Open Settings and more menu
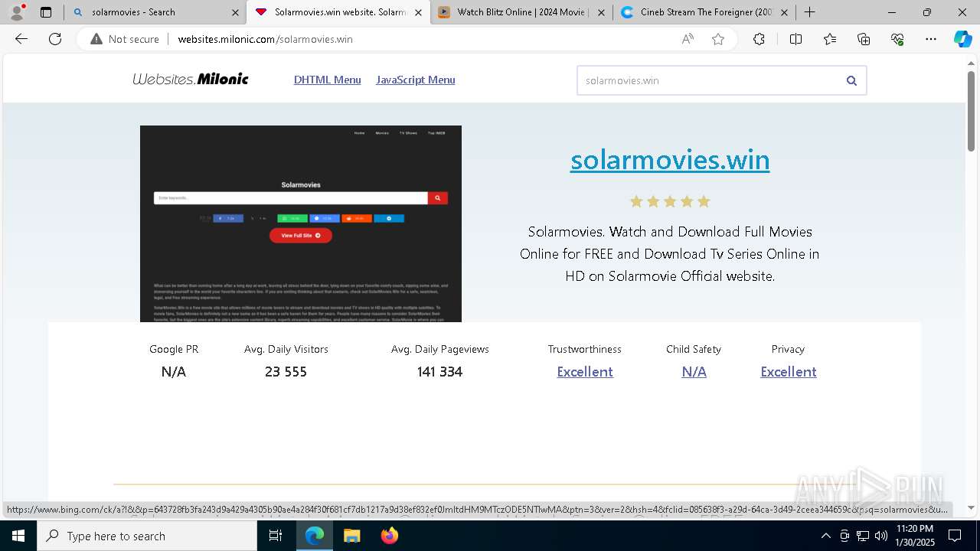The image size is (980, 551). point(931,39)
